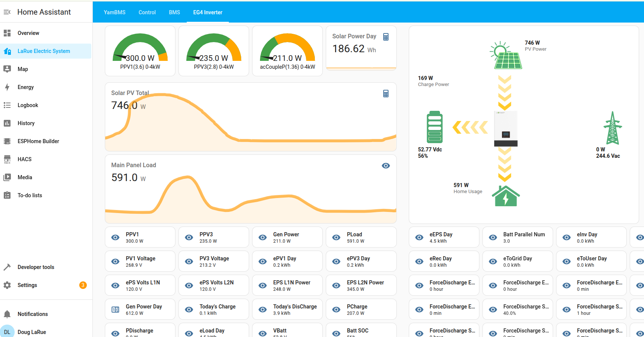
Task: Click the inverter image in flow diagram
Action: (x=506, y=128)
